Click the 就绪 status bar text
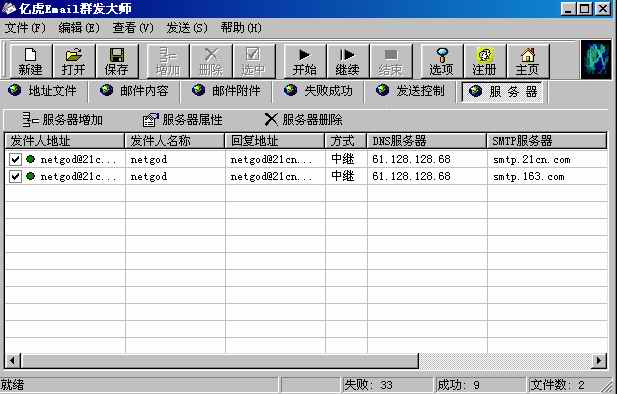This screenshot has height=394, width=617. coord(12,385)
